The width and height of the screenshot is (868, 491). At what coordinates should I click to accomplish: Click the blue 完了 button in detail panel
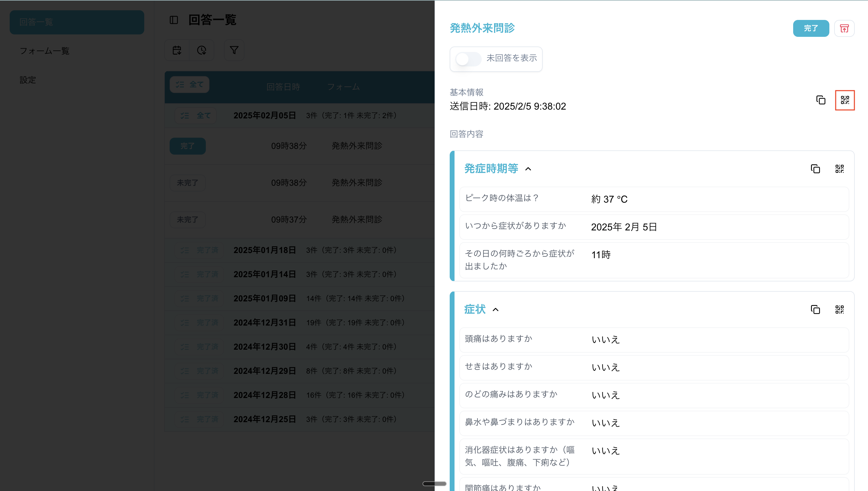point(811,28)
